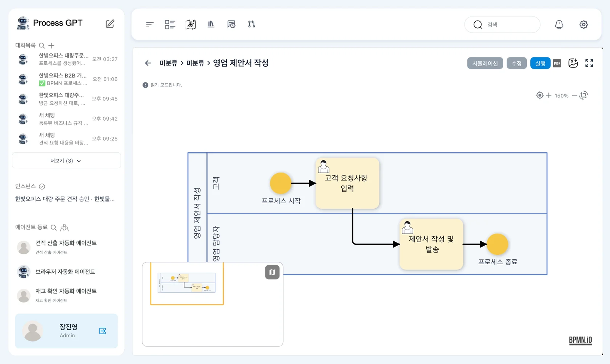This screenshot has height=364, width=610.
Task: Open the library books icon
Action: (x=211, y=24)
